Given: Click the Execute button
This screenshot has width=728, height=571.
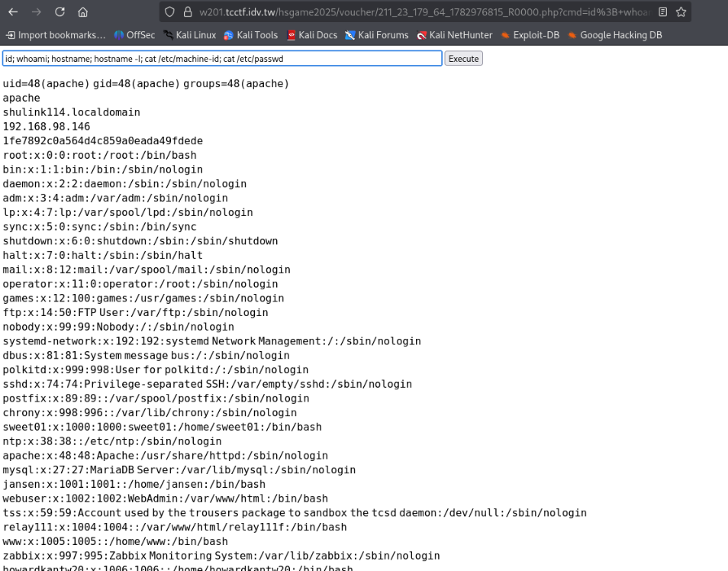Looking at the screenshot, I should coord(463,59).
